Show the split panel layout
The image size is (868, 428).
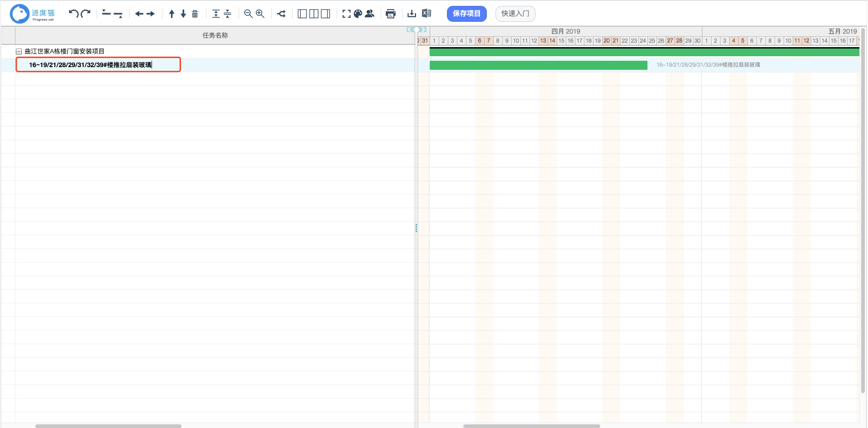314,14
